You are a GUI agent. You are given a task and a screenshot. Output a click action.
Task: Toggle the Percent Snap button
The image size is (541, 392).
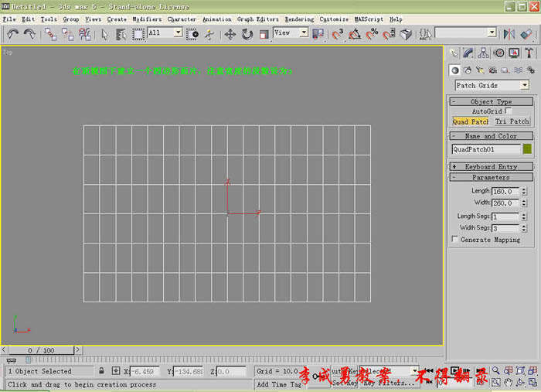pos(372,34)
